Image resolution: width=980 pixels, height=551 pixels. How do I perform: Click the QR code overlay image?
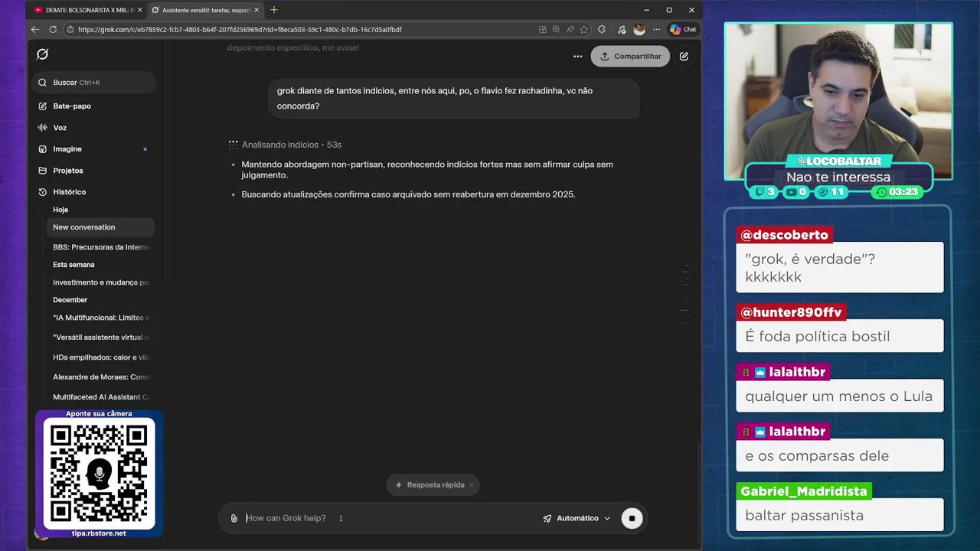click(x=99, y=474)
